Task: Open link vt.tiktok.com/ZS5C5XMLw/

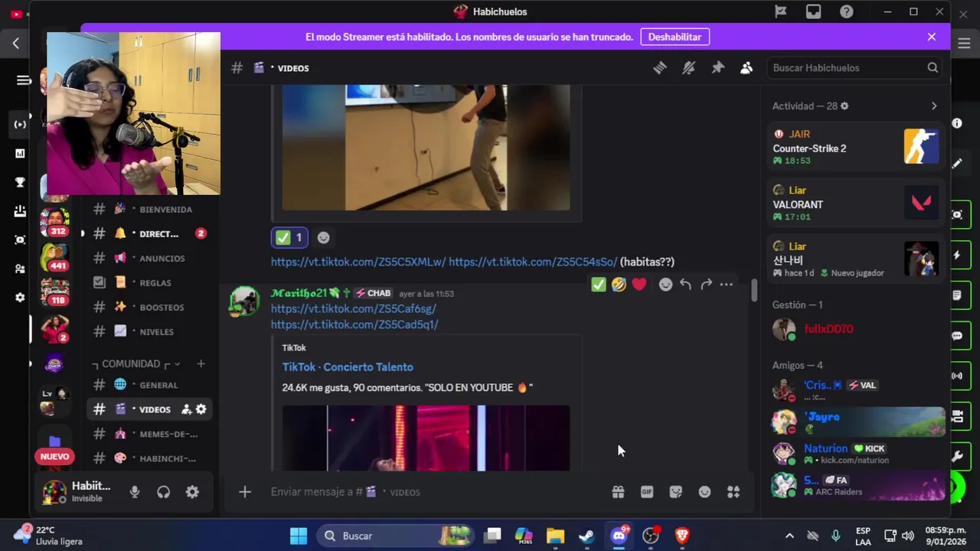Action: [x=358, y=262]
